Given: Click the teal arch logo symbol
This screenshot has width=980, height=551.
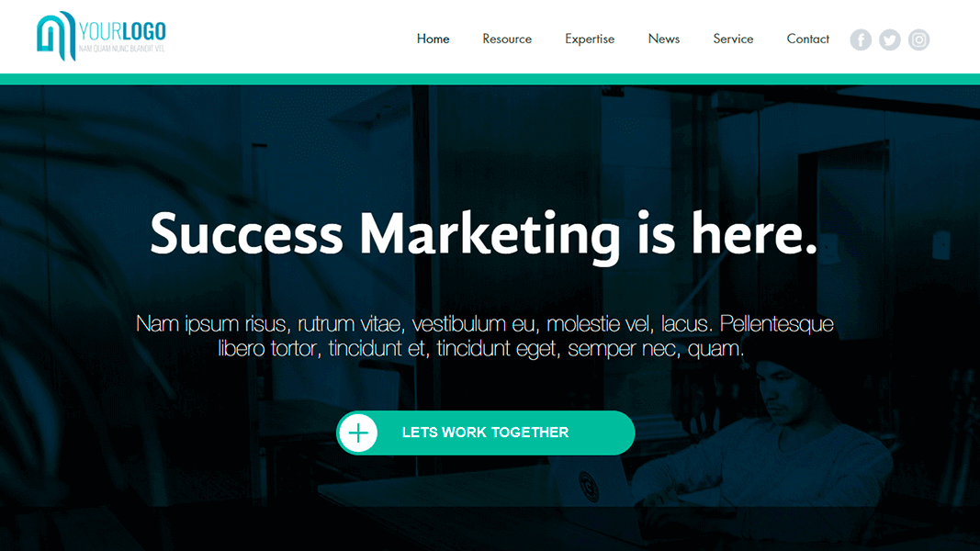Looking at the screenshot, I should click(56, 36).
